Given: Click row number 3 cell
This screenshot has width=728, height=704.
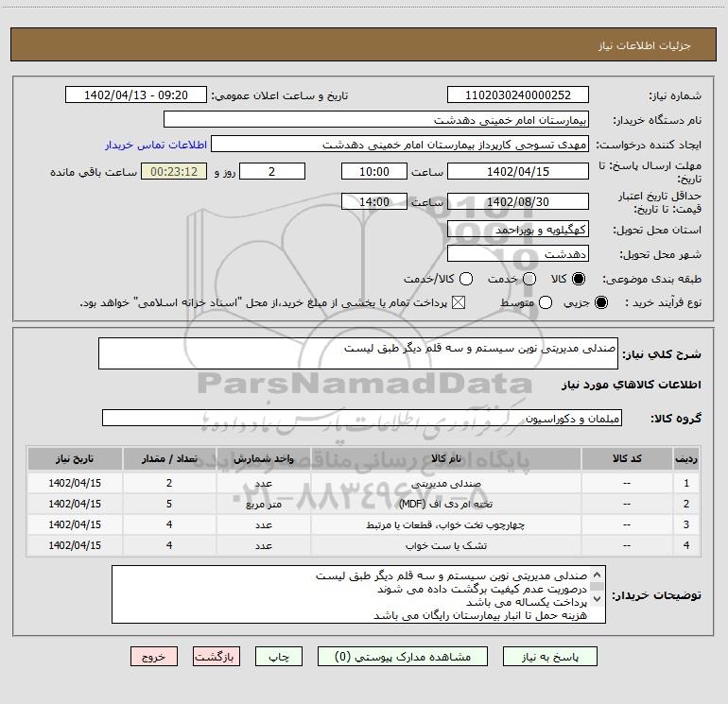Looking at the screenshot, I should (686, 524).
